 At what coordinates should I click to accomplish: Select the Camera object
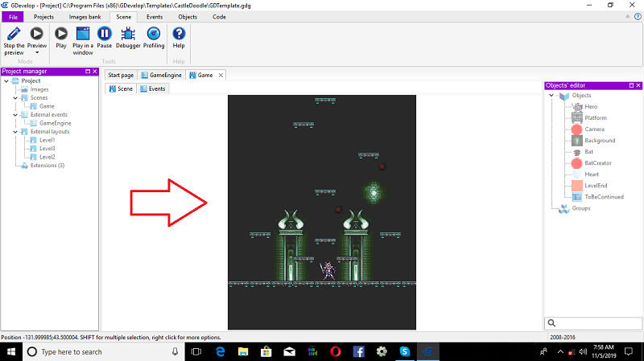[x=594, y=129]
